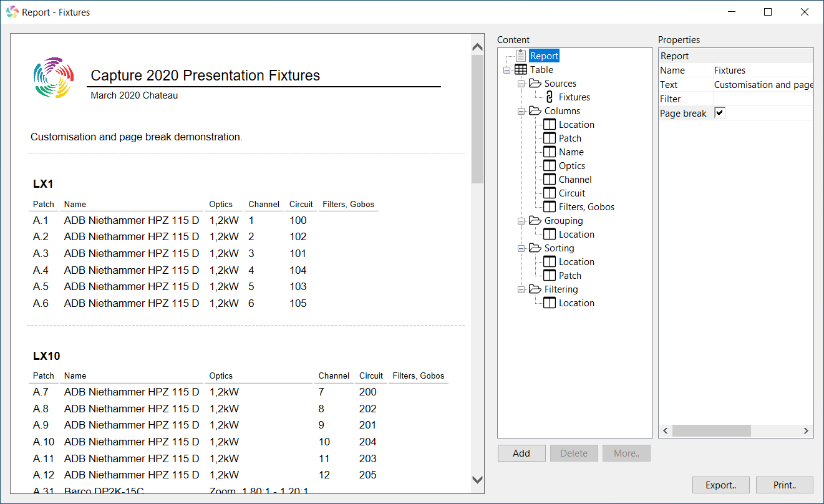This screenshot has height=504, width=824.
Task: Click column icon beside Patch under Columns
Action: 550,138
